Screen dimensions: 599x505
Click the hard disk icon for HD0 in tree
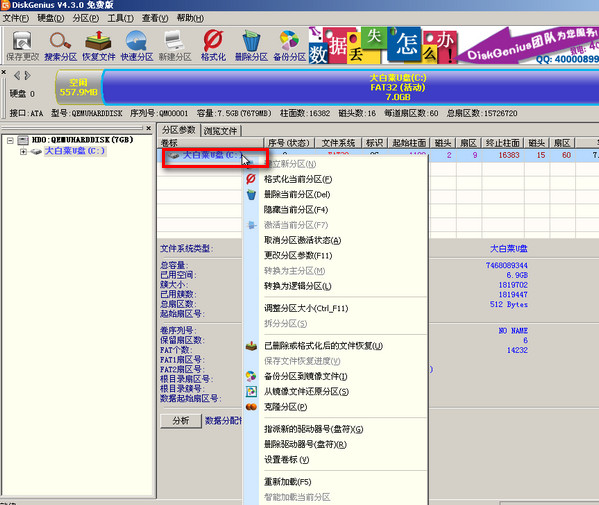click(x=23, y=140)
